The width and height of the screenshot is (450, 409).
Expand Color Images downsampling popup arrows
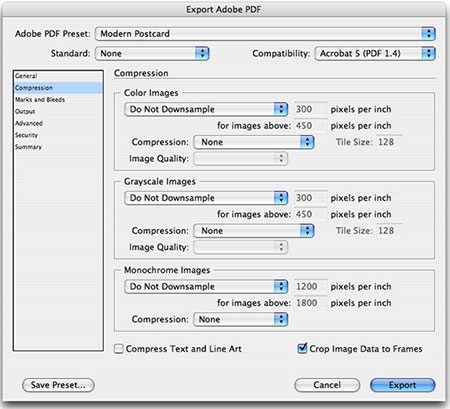point(281,109)
